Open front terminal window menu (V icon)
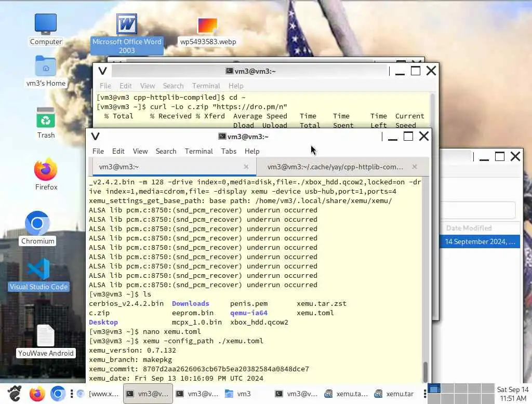The height and width of the screenshot is (404, 532). click(x=96, y=137)
